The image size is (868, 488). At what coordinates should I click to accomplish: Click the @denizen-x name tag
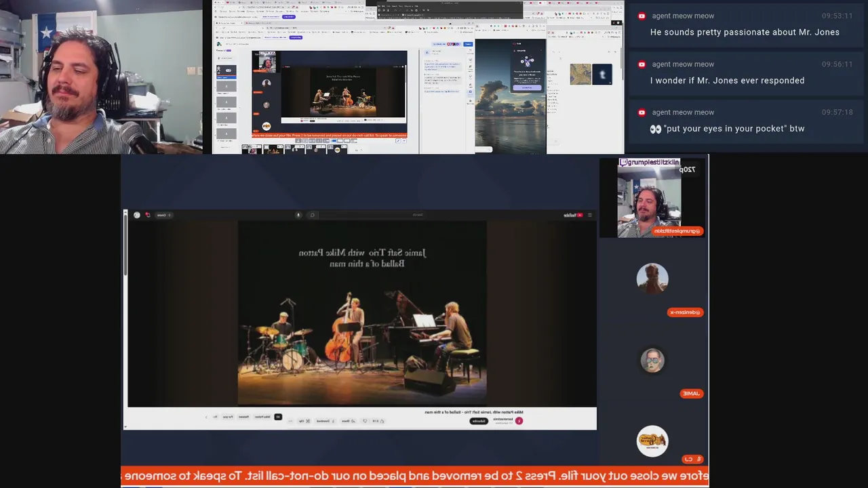685,312
